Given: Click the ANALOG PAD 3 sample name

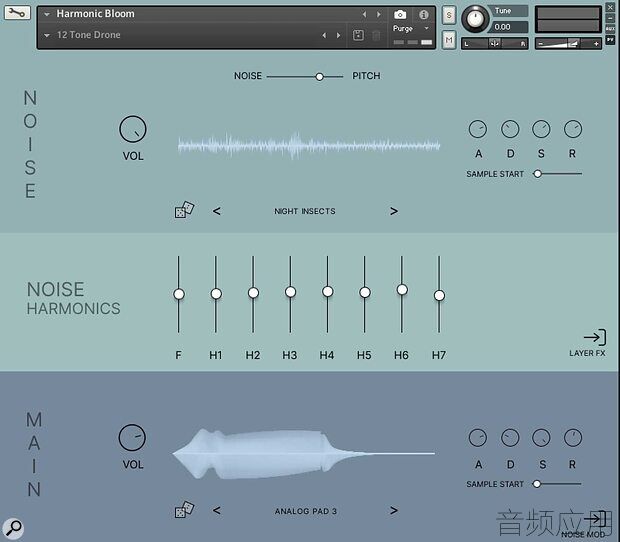Looking at the screenshot, I should [306, 511].
